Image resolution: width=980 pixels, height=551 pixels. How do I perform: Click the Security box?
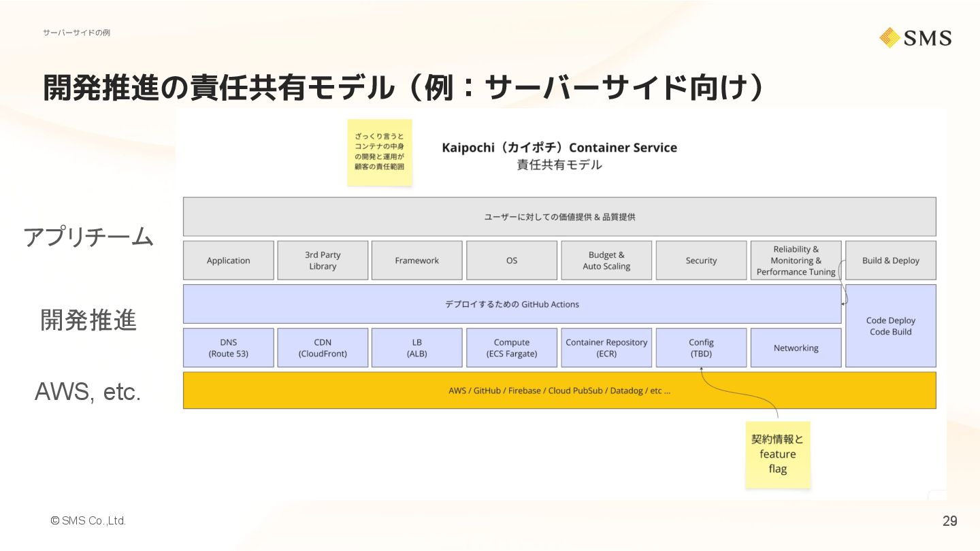701,261
